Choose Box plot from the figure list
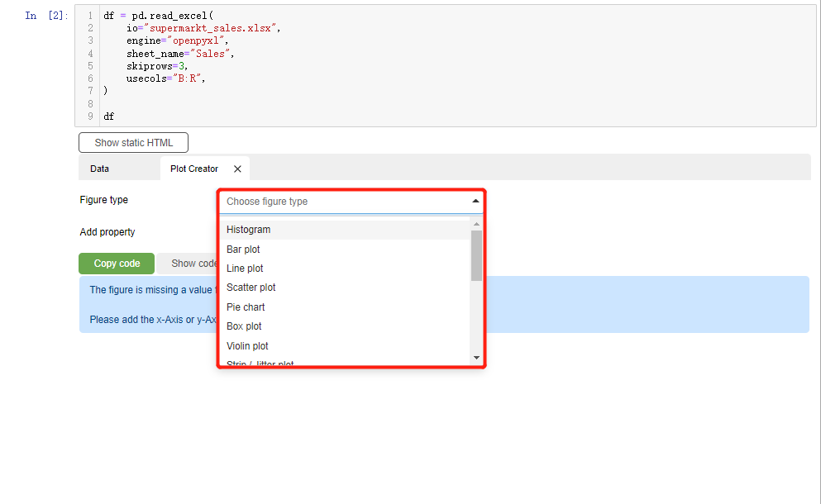 click(345, 326)
